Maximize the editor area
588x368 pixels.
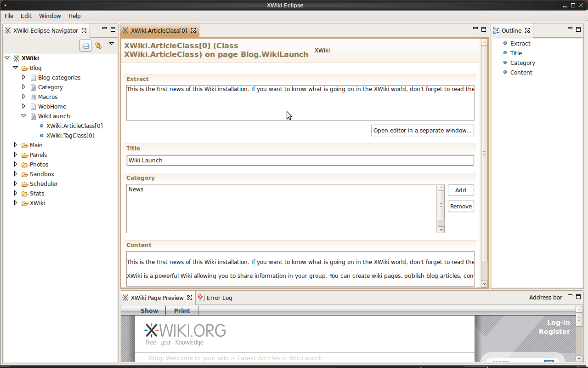[484, 29]
